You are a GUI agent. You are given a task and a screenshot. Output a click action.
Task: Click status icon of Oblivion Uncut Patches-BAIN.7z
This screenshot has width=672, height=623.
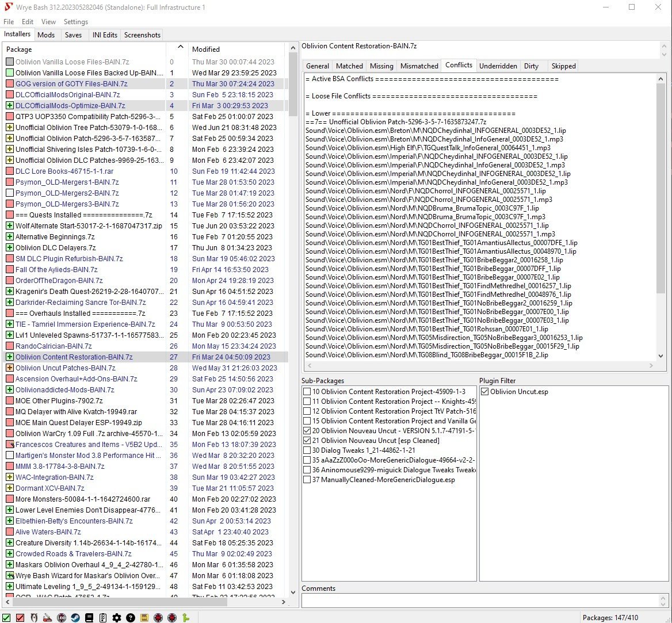(9, 368)
